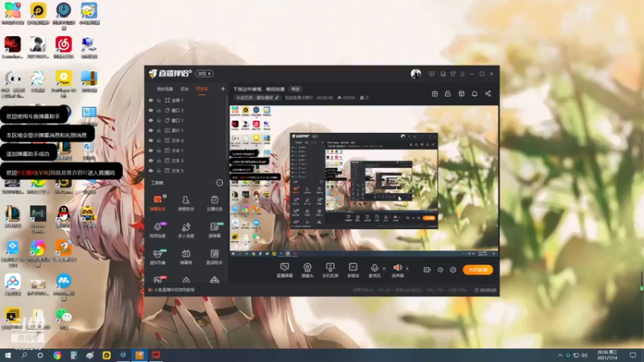This screenshot has width=644, height=362.
Task: Open the gift box icon above preview
Action: coord(435,93)
